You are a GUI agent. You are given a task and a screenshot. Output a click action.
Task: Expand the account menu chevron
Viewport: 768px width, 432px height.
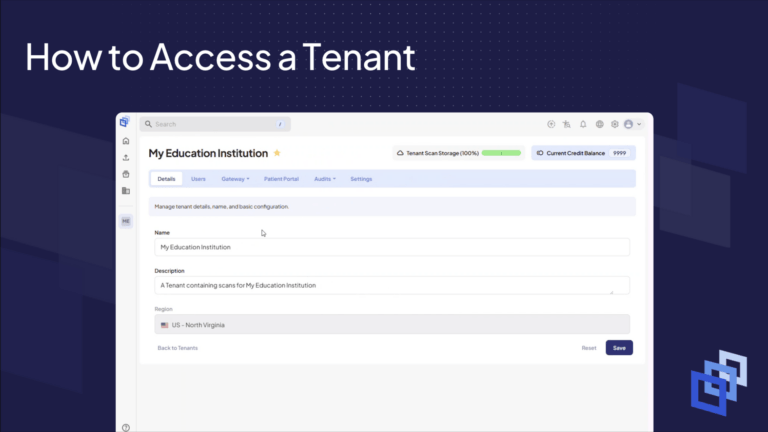point(639,124)
